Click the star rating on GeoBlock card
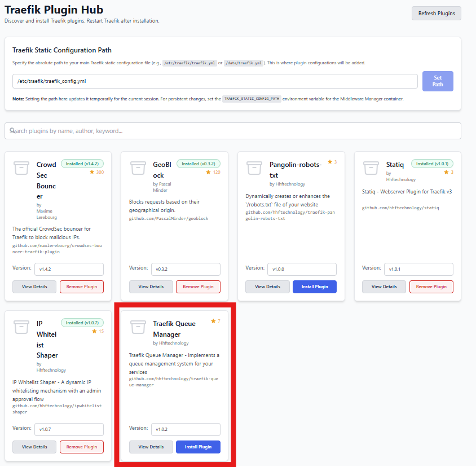This screenshot has width=476, height=467. [213, 172]
